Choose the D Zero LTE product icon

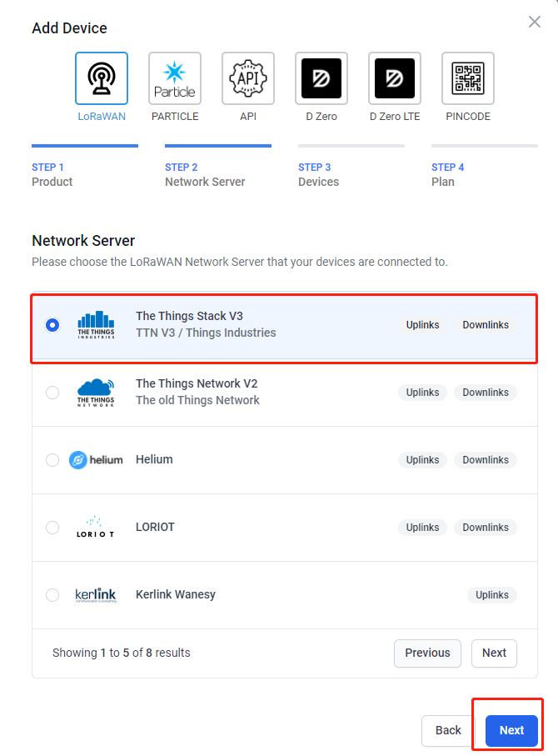[x=395, y=78]
